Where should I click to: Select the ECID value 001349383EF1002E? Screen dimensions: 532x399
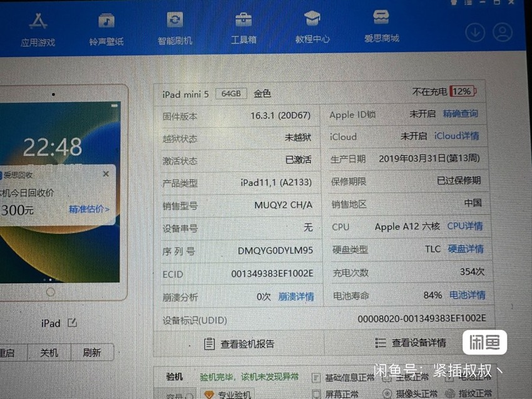pos(272,273)
